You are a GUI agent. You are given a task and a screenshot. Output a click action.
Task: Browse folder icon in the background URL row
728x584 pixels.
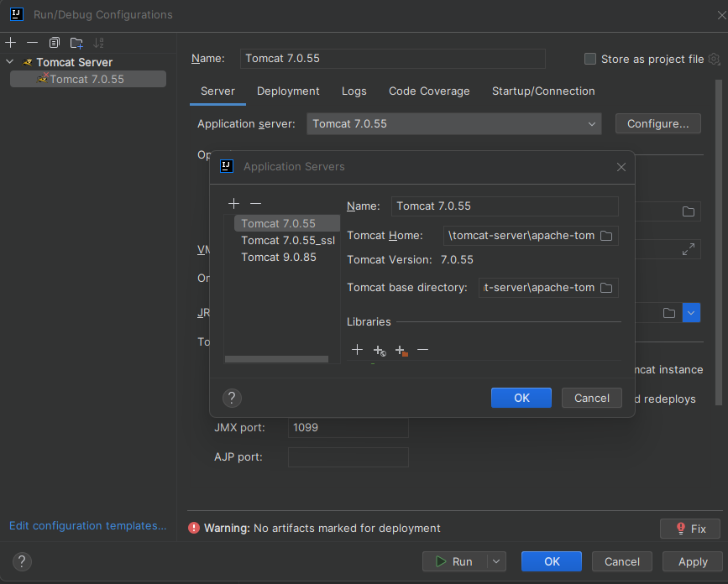688,211
